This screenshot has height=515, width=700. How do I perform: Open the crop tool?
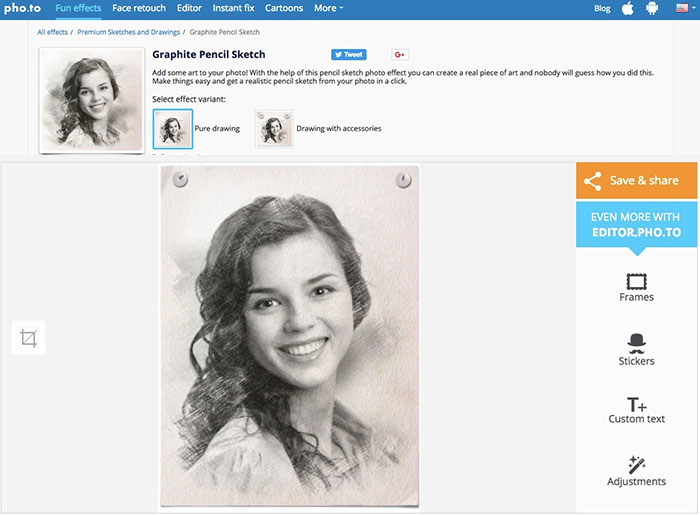pyautogui.click(x=29, y=338)
